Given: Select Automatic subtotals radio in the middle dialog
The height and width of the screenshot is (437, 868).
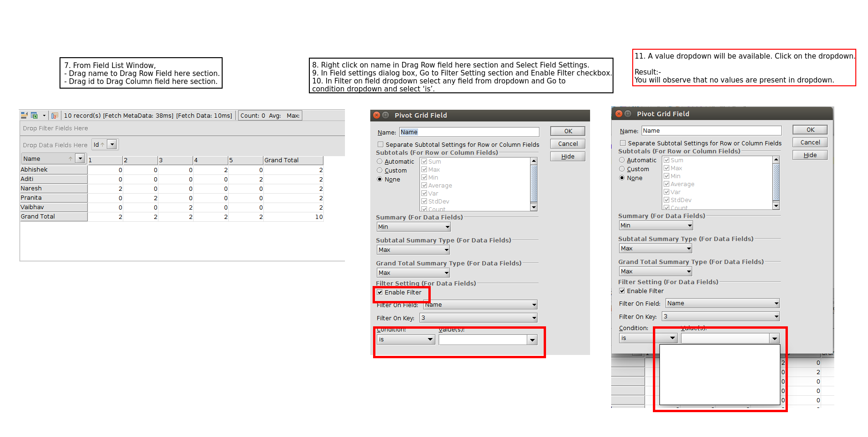Looking at the screenshot, I should (x=380, y=161).
